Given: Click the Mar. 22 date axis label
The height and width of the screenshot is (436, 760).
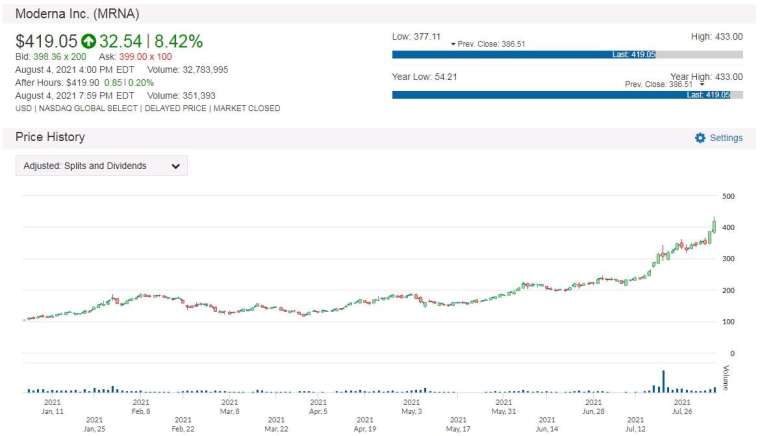Looking at the screenshot, I should [276, 424].
